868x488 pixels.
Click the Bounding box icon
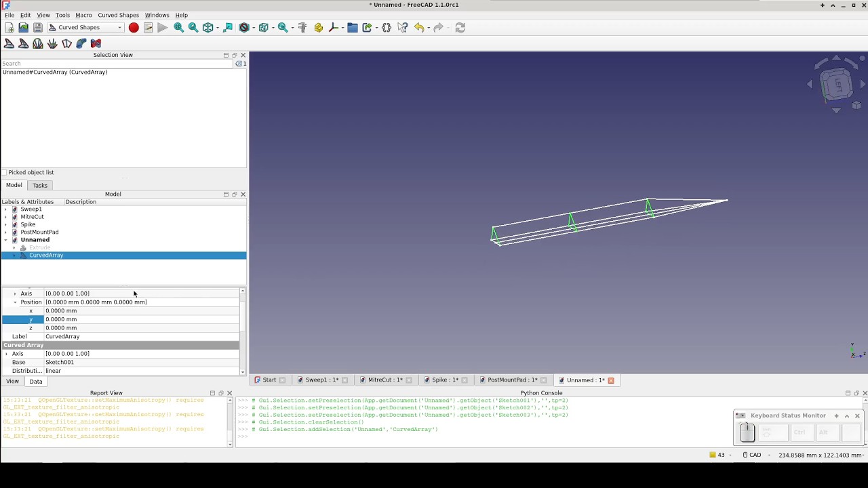coord(264,28)
